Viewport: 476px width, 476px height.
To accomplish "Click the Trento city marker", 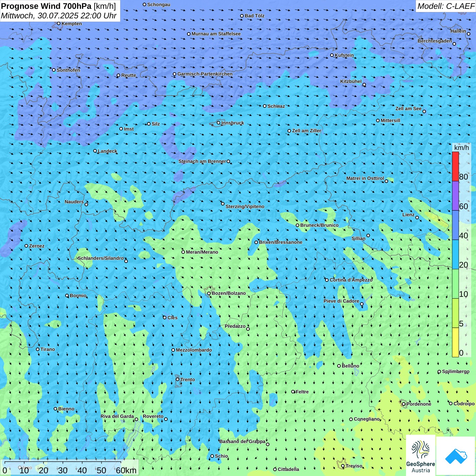I will (x=177, y=379).
